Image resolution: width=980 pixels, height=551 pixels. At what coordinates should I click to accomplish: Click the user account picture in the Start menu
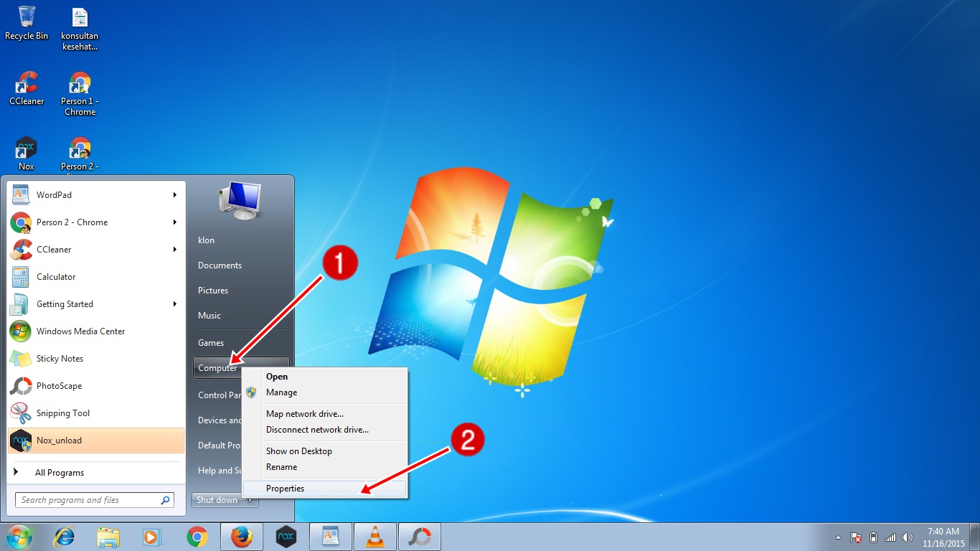tap(240, 200)
